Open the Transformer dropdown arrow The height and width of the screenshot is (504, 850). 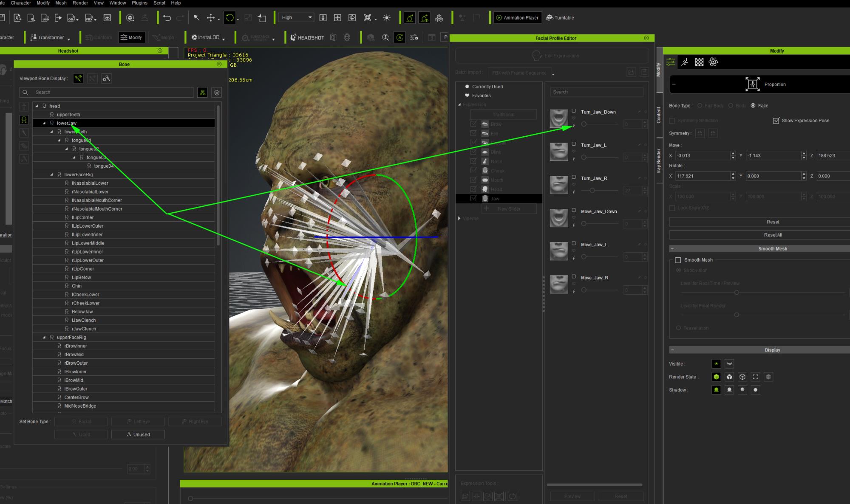click(x=69, y=39)
